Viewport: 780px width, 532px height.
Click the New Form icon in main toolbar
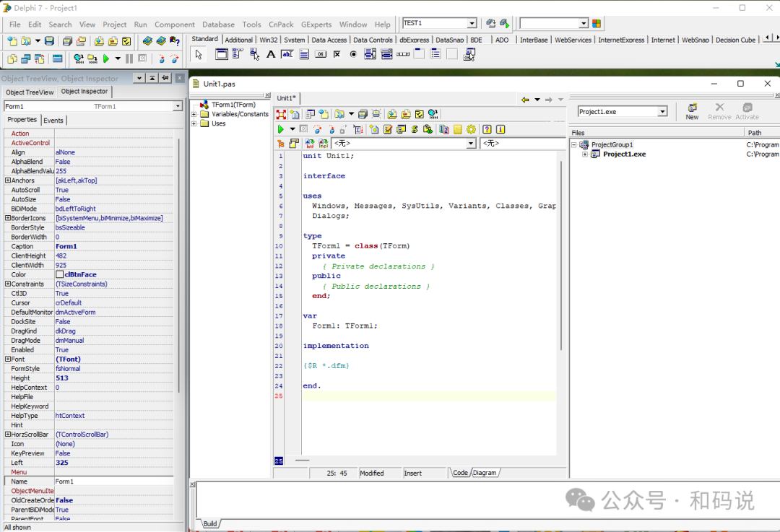click(58, 58)
